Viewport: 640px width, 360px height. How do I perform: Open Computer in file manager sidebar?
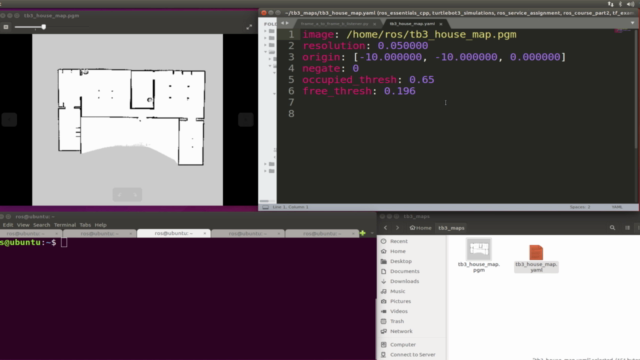tap(403, 344)
